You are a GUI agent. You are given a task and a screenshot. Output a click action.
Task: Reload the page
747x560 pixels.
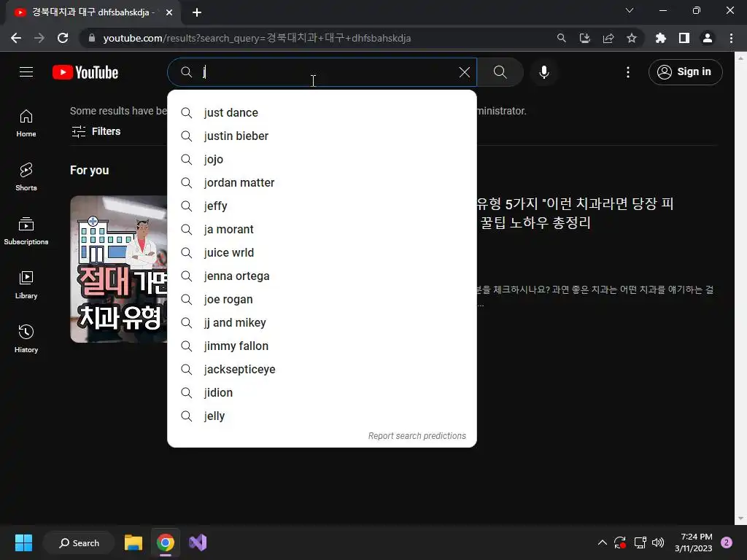click(x=63, y=38)
